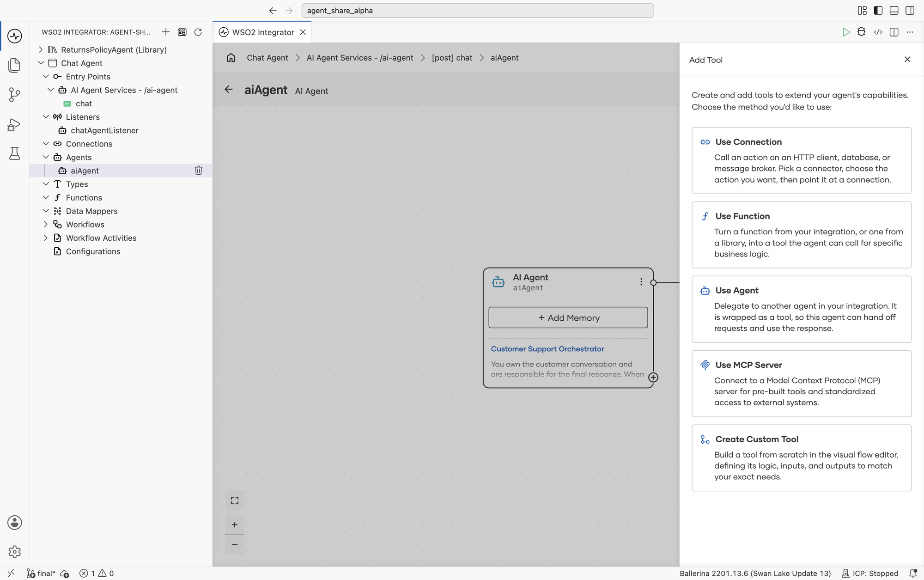Delete the aiAgent using trash icon
This screenshot has height=580, width=924.
point(199,171)
